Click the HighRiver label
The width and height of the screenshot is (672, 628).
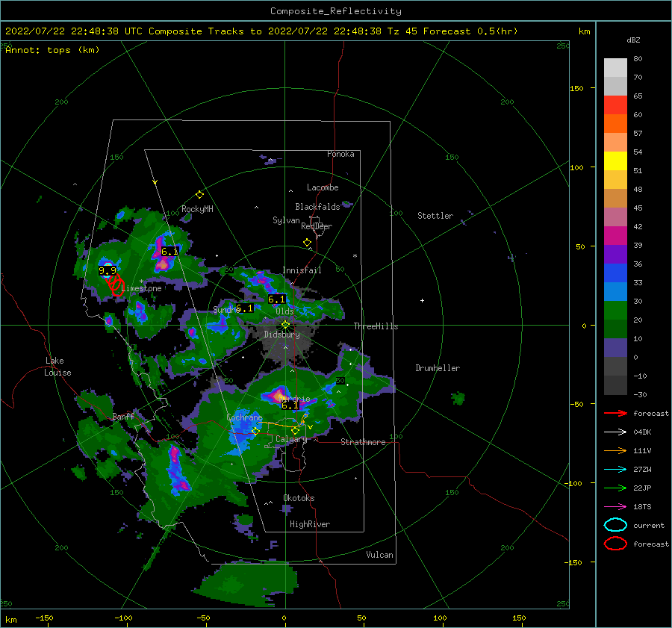point(310,524)
